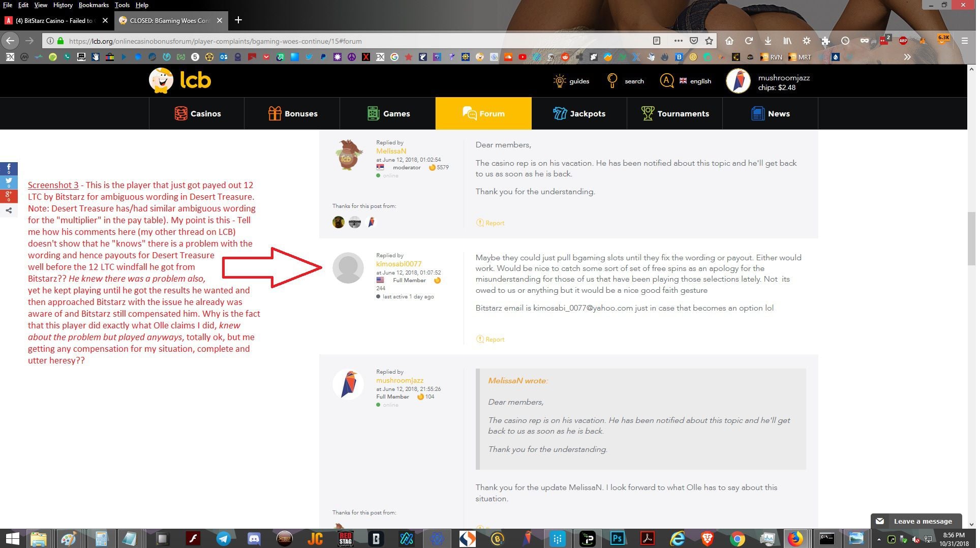The height and width of the screenshot is (548, 980).
Task: Open Windows Start menu
Action: point(12,538)
